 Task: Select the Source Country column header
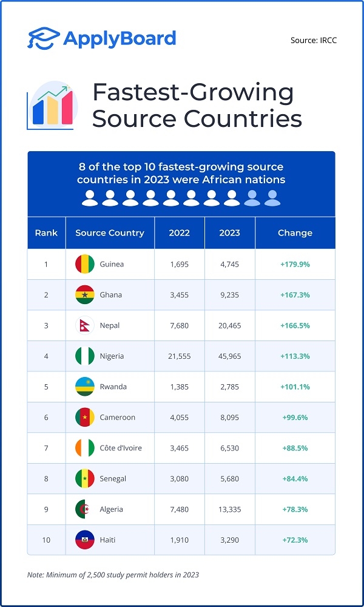coord(110,232)
